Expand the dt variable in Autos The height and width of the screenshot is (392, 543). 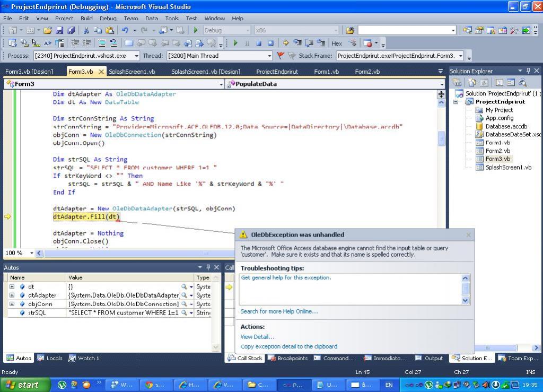tap(12, 287)
